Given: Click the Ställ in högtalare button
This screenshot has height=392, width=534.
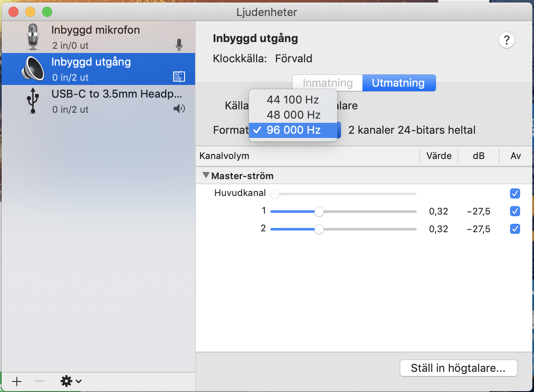Looking at the screenshot, I should [x=458, y=368].
